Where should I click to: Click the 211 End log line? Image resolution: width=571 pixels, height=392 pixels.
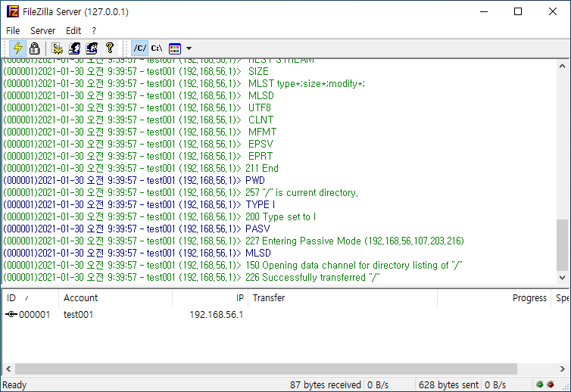tap(141, 168)
